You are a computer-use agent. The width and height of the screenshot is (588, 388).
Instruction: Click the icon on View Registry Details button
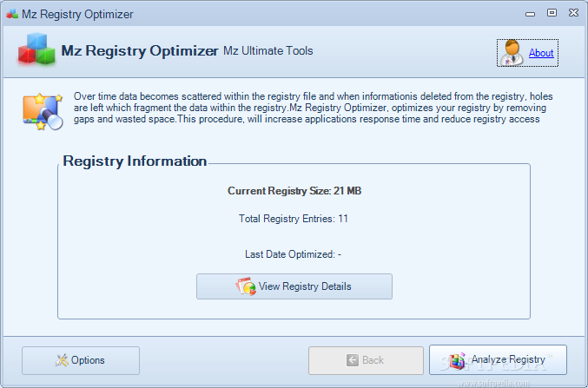246,286
